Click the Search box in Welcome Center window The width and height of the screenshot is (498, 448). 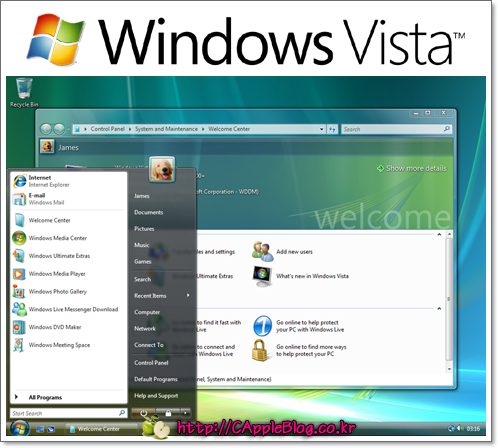(396, 129)
